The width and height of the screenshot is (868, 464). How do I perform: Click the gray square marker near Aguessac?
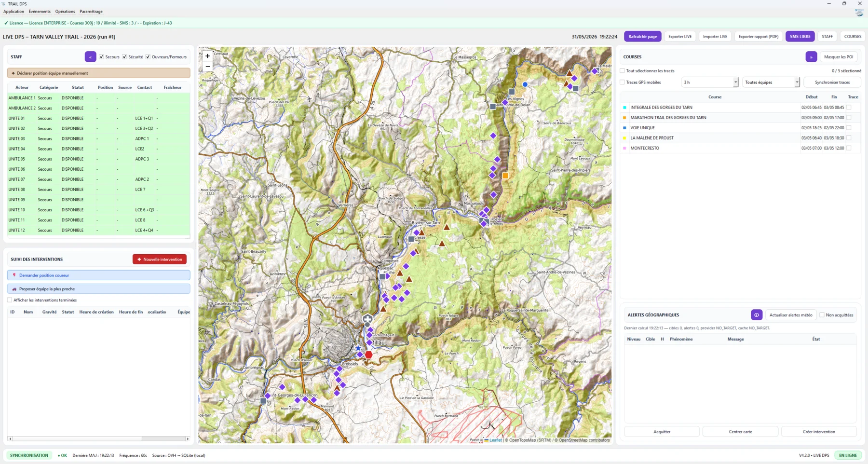pos(382,277)
